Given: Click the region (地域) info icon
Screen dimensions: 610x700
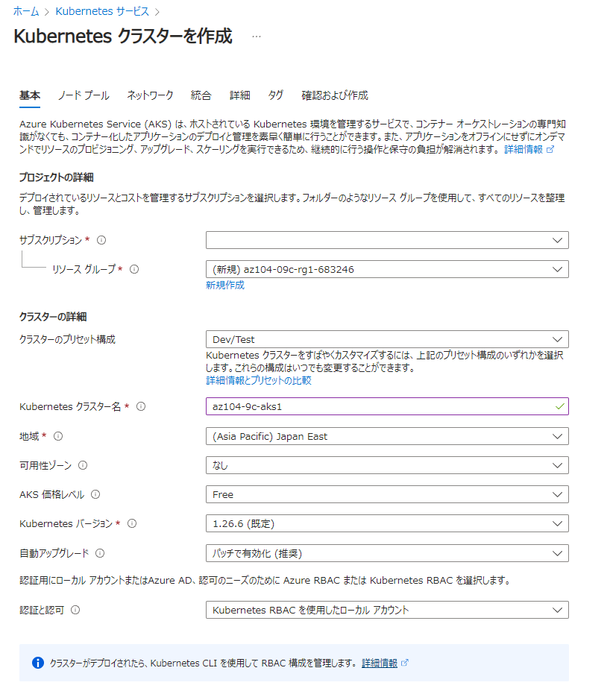Looking at the screenshot, I should (58, 436).
